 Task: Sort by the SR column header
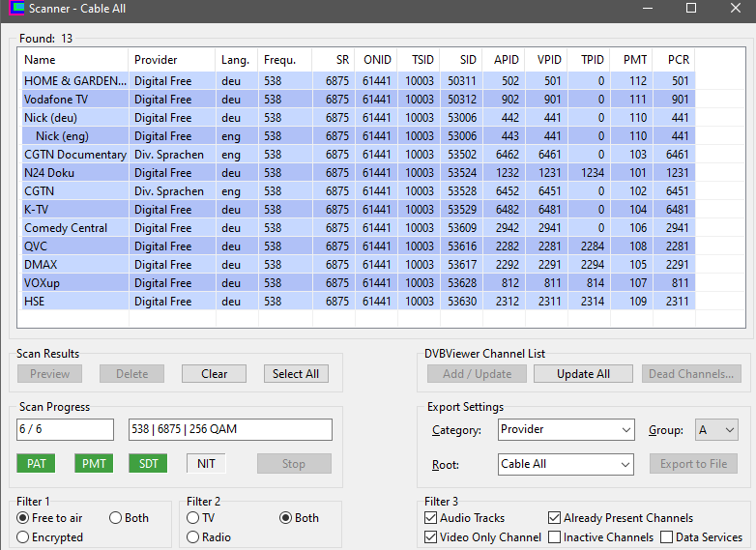(x=334, y=60)
